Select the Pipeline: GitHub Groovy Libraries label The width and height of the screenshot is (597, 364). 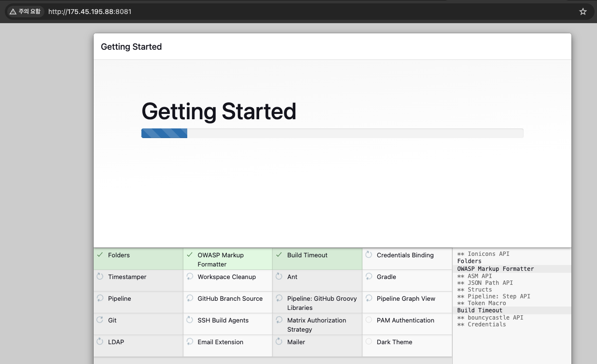pos(322,303)
